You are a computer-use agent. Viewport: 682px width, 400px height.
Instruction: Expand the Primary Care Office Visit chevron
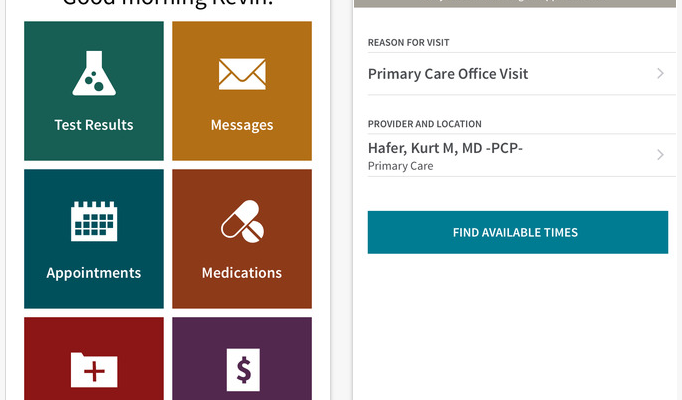(x=660, y=74)
